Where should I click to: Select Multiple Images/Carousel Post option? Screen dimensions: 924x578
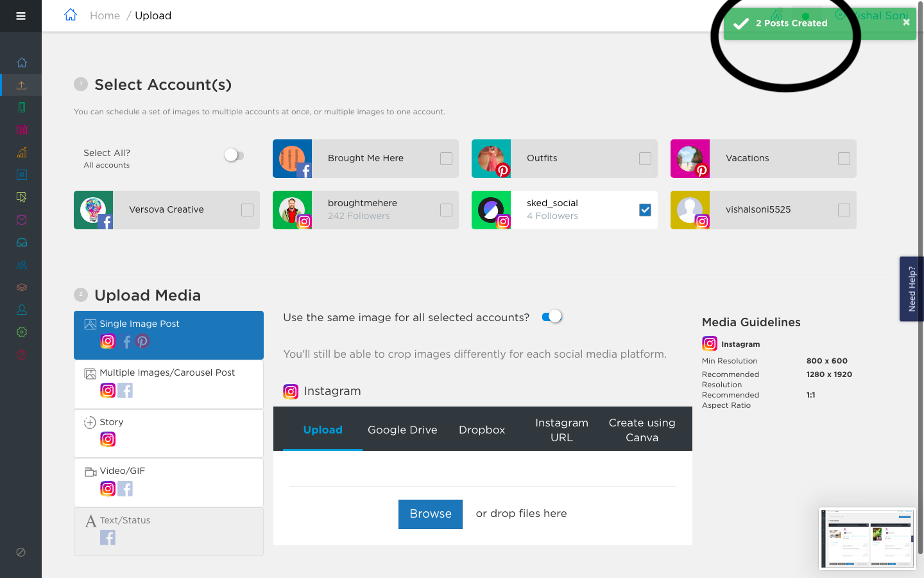tap(169, 384)
